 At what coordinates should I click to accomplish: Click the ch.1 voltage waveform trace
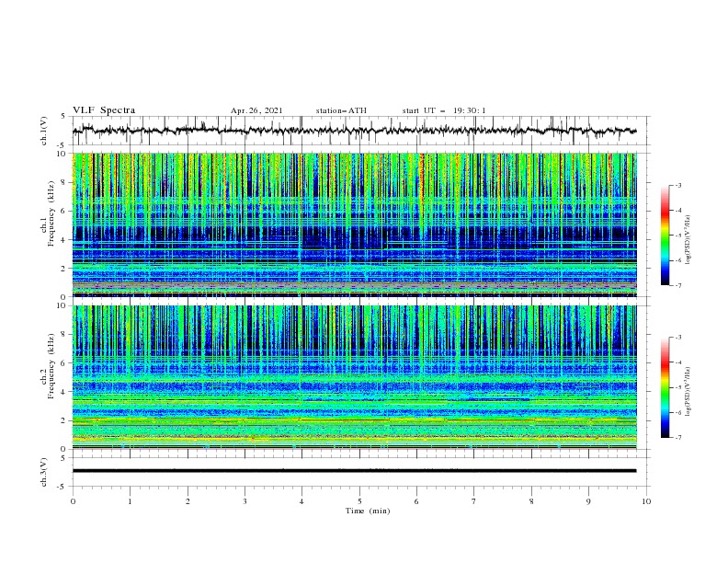click(354, 131)
